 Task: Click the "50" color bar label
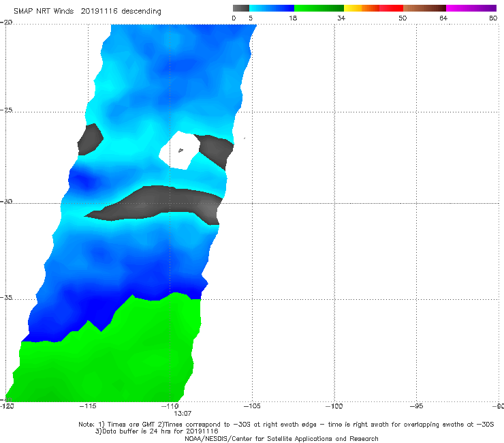(x=403, y=18)
